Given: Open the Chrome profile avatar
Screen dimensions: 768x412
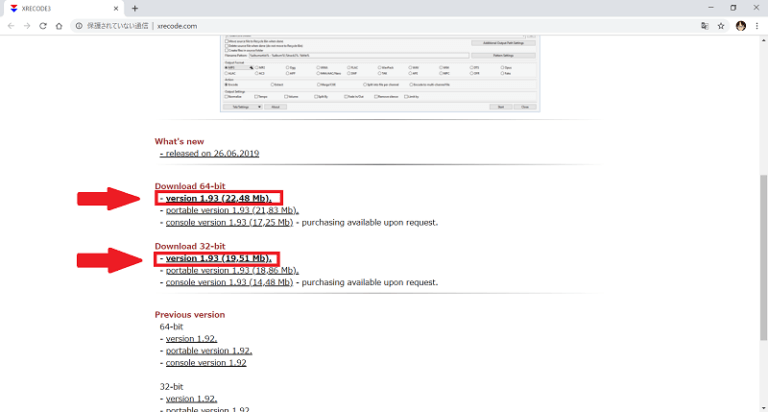Looking at the screenshot, I should click(x=741, y=25).
